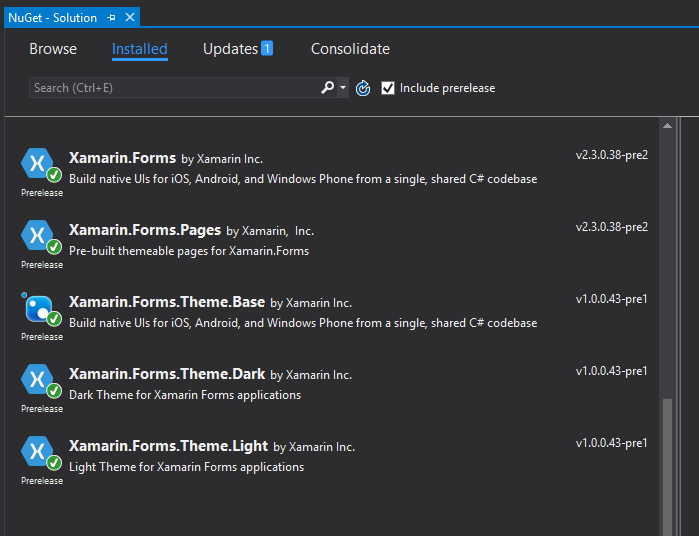This screenshot has height=536, width=699.
Task: Click the Prerelease label under Theme.Dark icon
Action: tap(42, 409)
